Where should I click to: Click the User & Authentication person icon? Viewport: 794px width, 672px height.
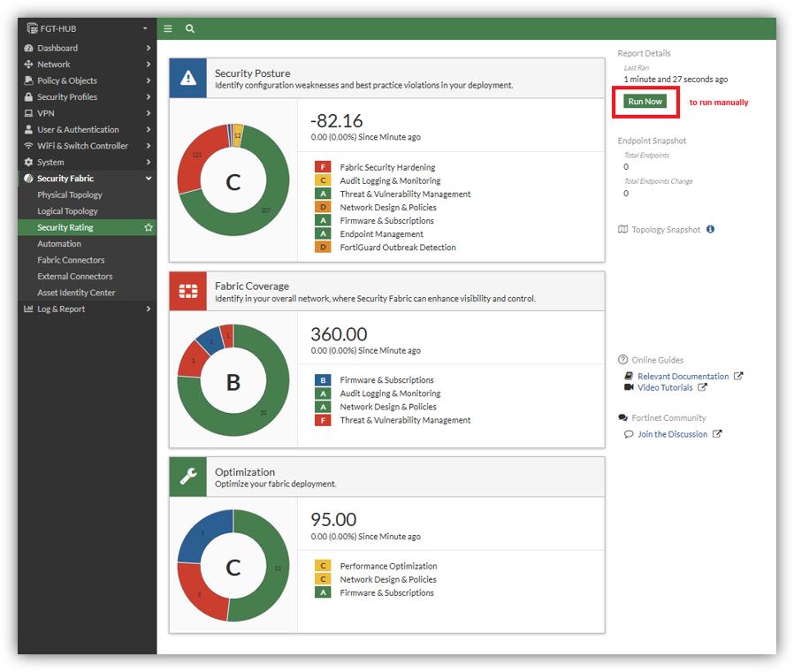pyautogui.click(x=28, y=130)
